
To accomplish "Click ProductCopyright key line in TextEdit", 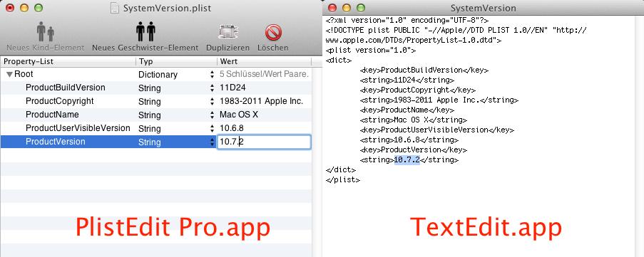I will click(x=418, y=90).
